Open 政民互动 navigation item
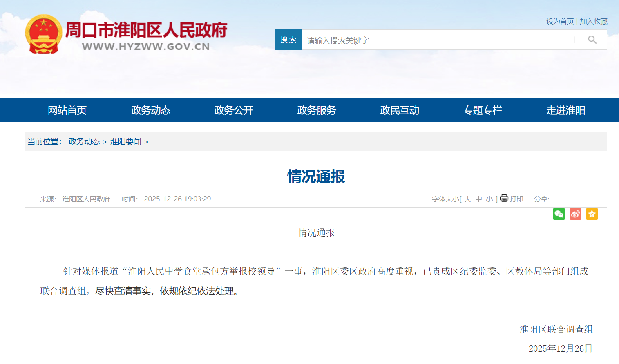Image resolution: width=619 pixels, height=364 pixels. click(400, 110)
